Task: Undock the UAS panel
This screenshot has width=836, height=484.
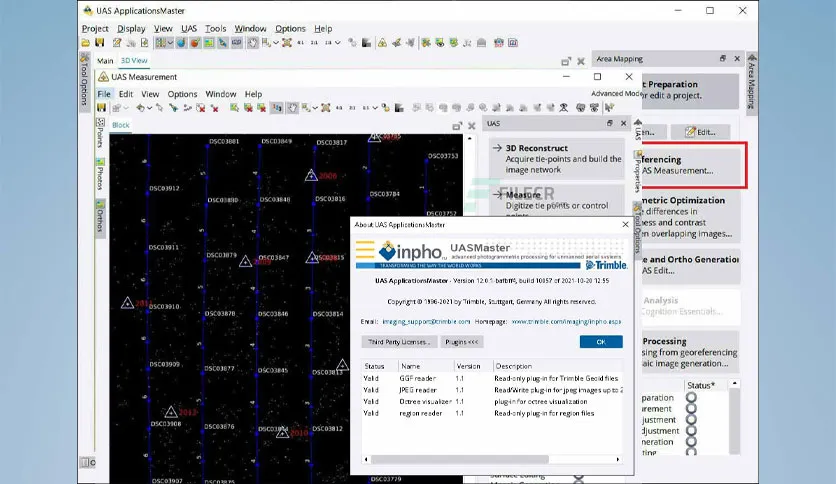Action: point(609,123)
